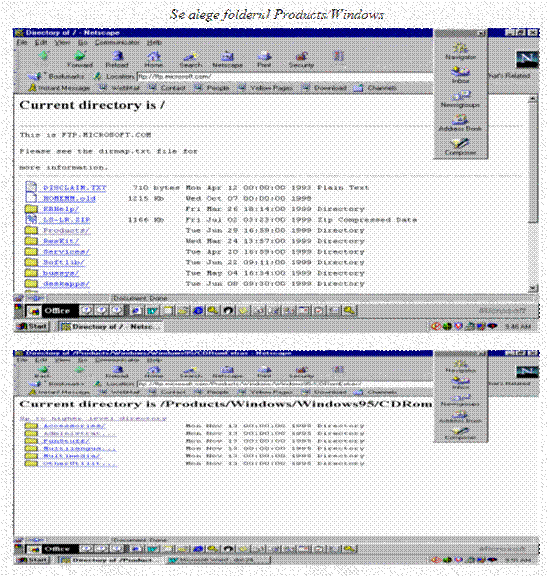Open Newsgroups from the top window's component bar
Image resolution: width=547 pixels, height=576 pixels.
[460, 99]
